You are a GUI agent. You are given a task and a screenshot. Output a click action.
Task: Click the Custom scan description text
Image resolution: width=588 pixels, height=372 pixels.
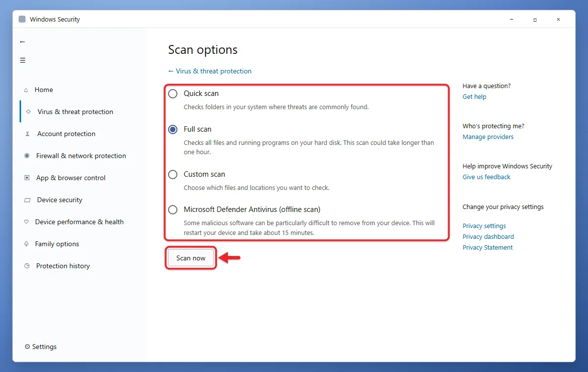coord(256,187)
